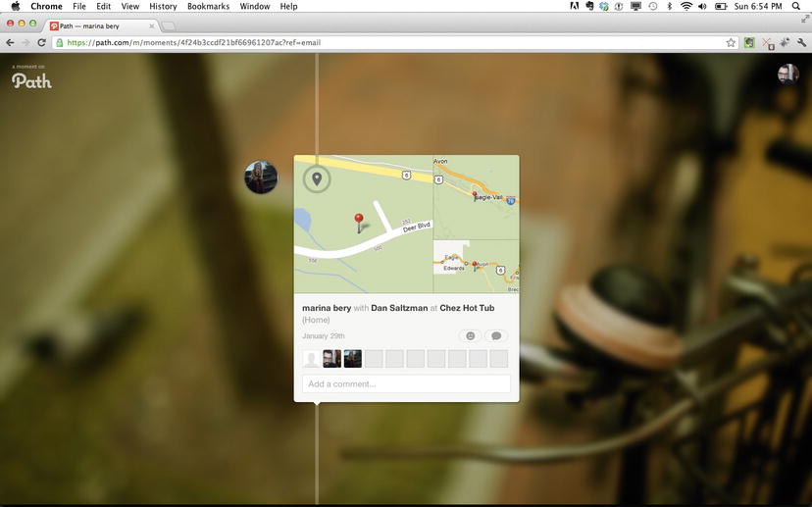
Task: Select the Path — marina bery tab
Action: point(102,25)
